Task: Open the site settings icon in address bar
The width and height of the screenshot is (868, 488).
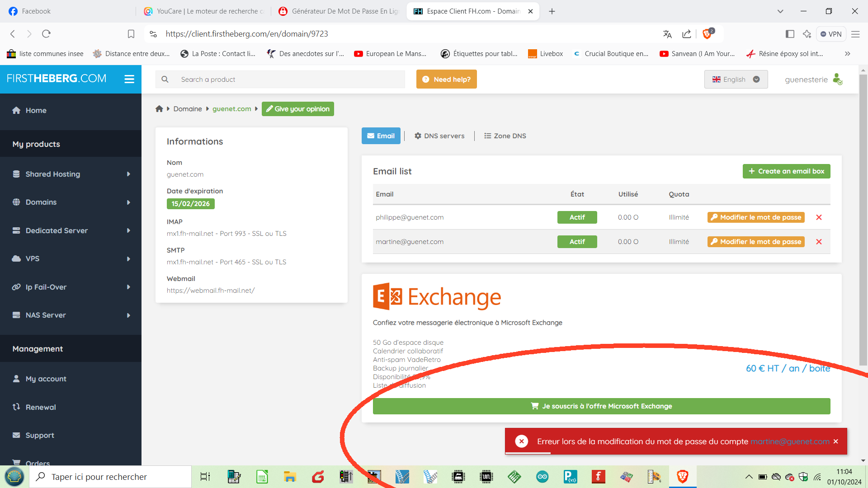Action: (153, 34)
